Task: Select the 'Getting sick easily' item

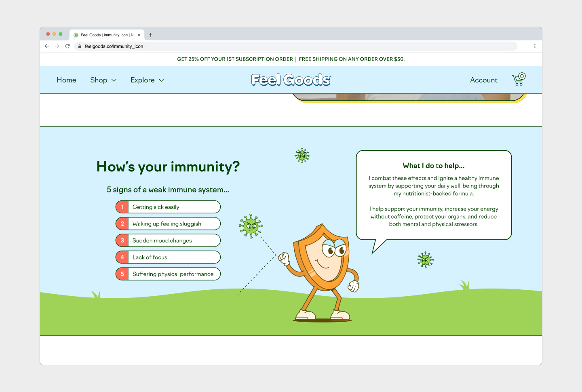Action: pos(168,207)
